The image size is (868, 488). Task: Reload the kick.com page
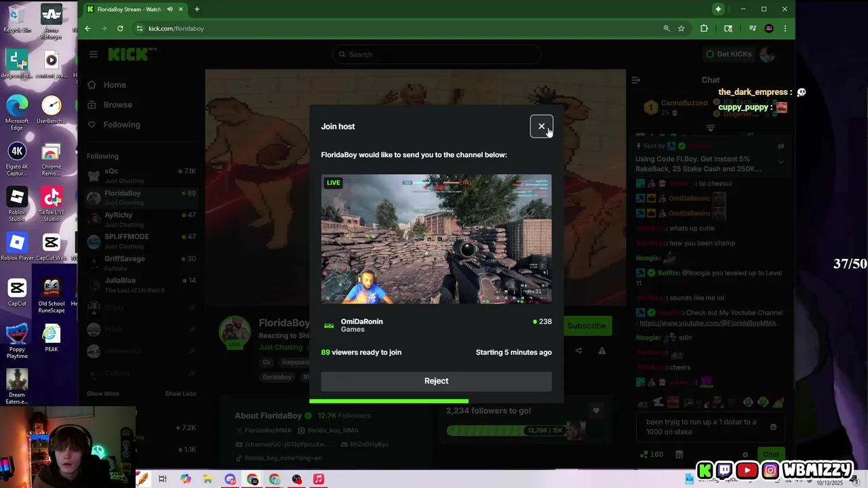pos(120,28)
